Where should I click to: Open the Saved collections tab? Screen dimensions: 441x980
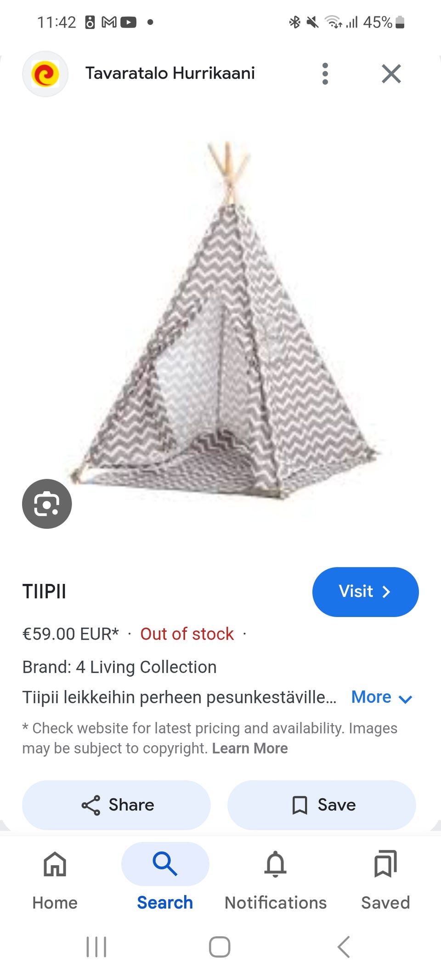click(x=385, y=880)
